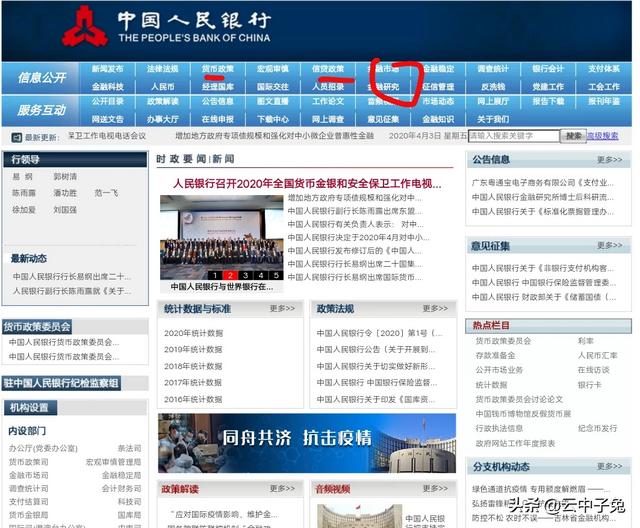Show slide 3 of the news carousel

pos(245,275)
